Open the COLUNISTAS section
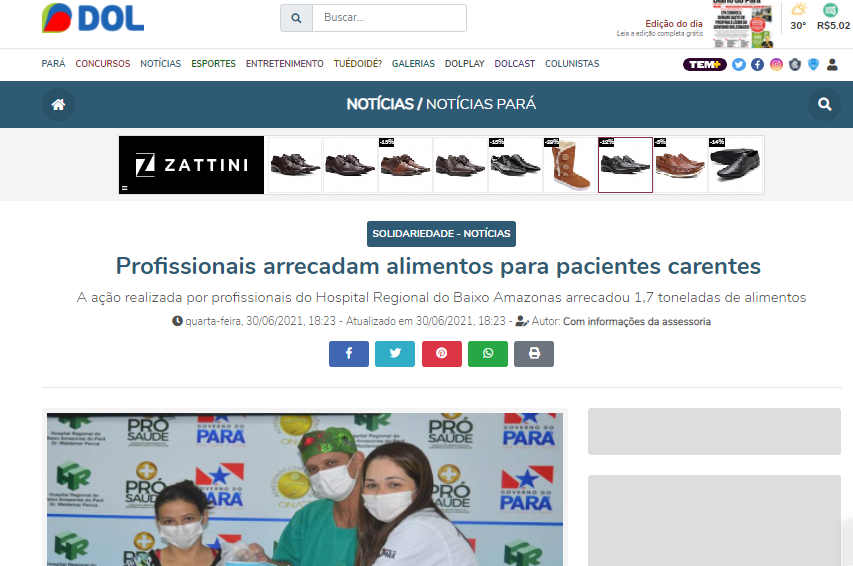The height and width of the screenshot is (566, 853). [x=572, y=64]
